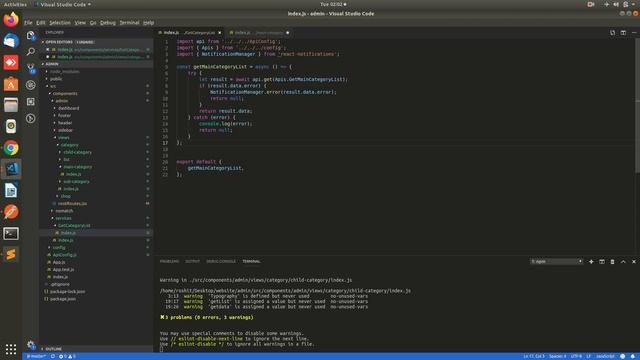Expand the child-category folder
The height and width of the screenshot is (360, 640).
point(78,152)
